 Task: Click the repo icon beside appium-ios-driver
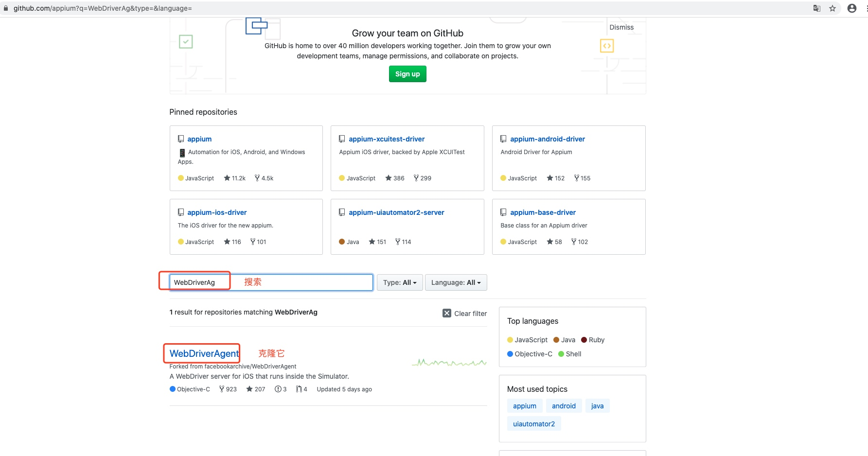point(181,212)
